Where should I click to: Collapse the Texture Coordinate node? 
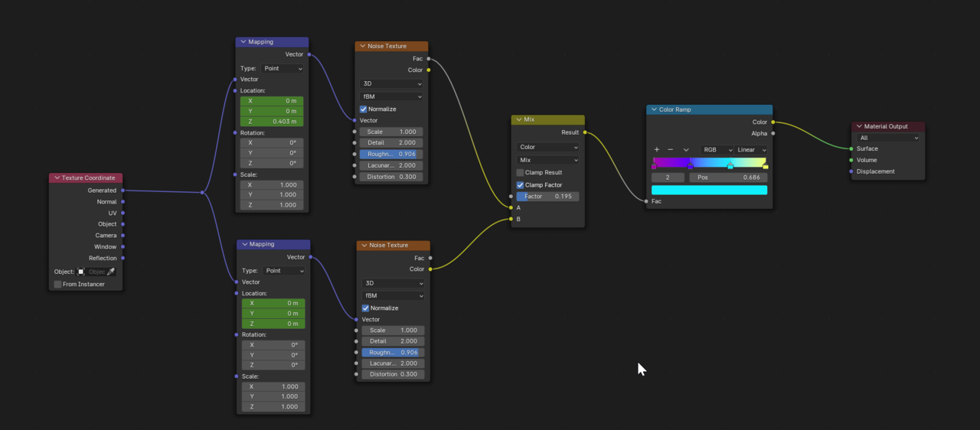[56, 178]
